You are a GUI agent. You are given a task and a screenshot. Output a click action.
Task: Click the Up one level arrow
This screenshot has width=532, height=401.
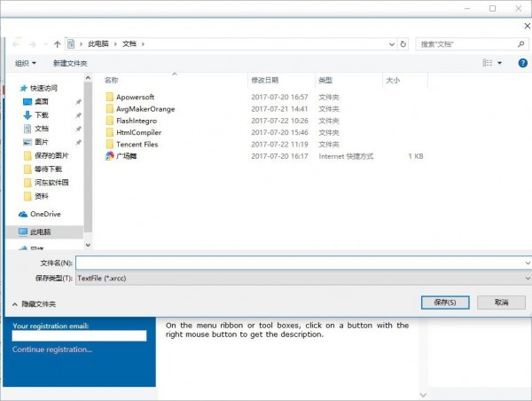click(x=58, y=43)
